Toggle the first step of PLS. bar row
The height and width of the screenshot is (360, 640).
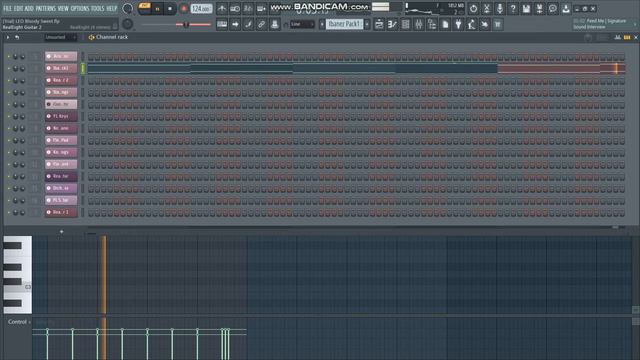pos(91,201)
